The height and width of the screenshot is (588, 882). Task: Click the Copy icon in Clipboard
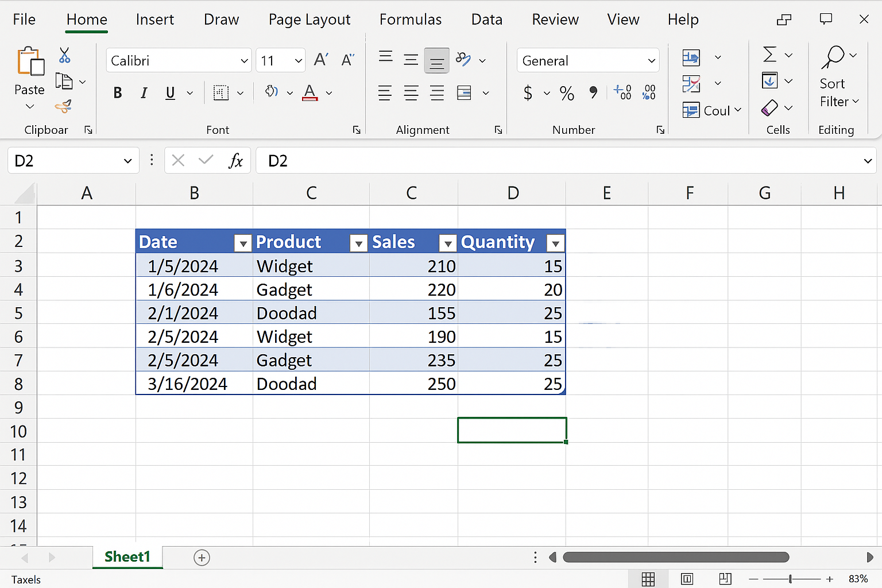pyautogui.click(x=64, y=82)
